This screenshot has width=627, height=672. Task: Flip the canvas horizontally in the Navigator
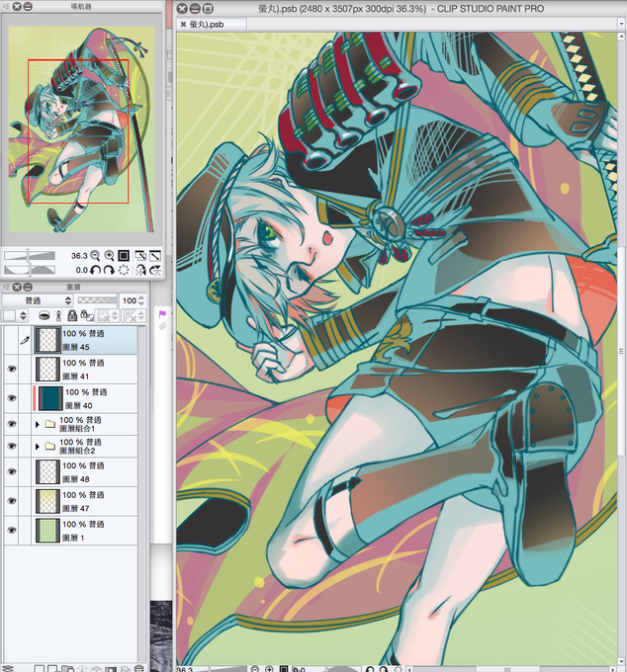pos(140,270)
